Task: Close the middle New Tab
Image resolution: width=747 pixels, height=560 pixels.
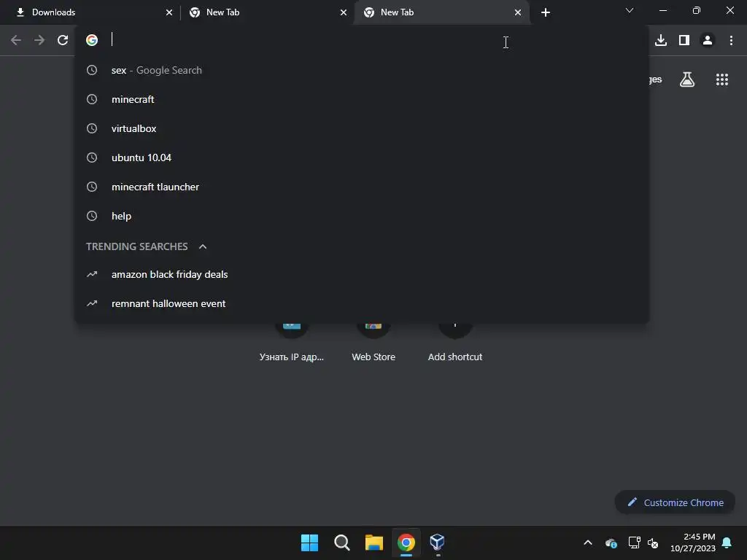Action: coord(344,12)
